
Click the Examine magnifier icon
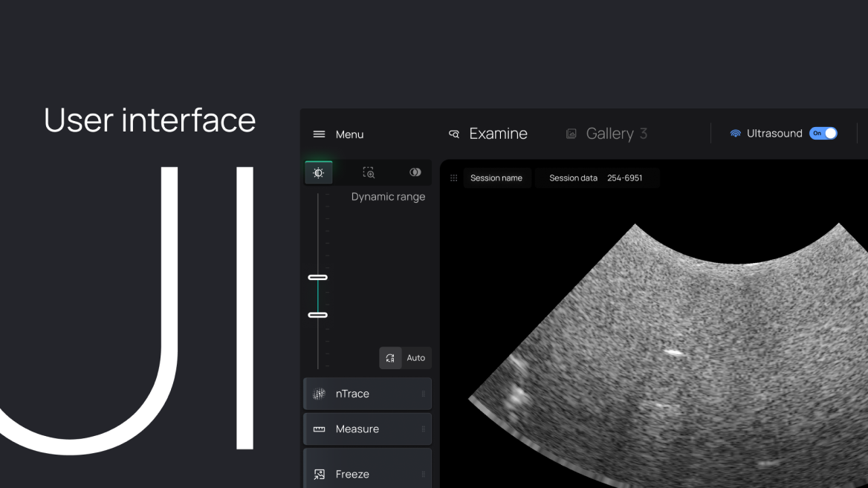tap(453, 133)
